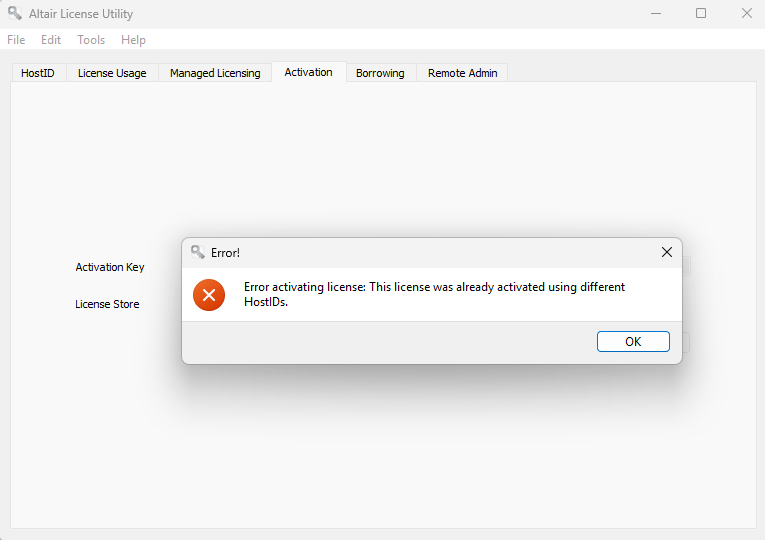Click the error message text about HostIDs

[434, 294]
